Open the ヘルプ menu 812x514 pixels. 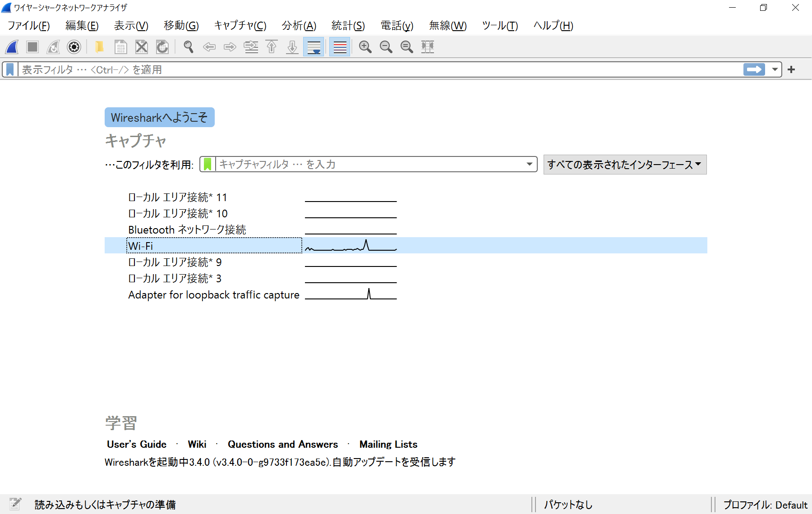click(x=554, y=26)
